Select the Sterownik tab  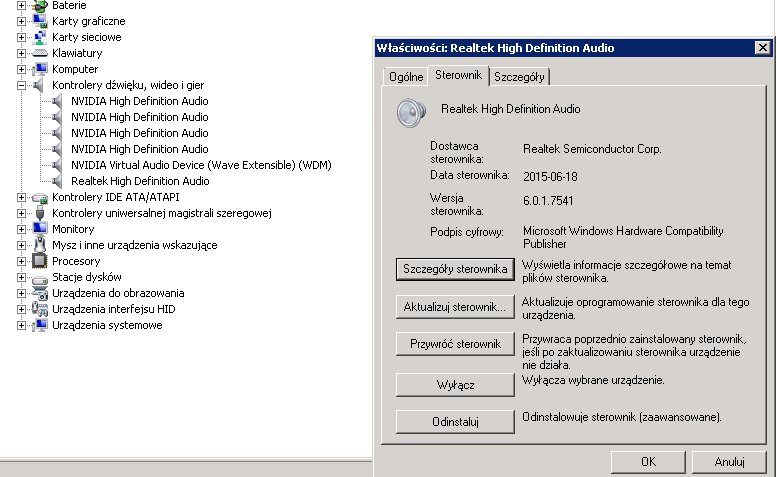pyautogui.click(x=458, y=75)
